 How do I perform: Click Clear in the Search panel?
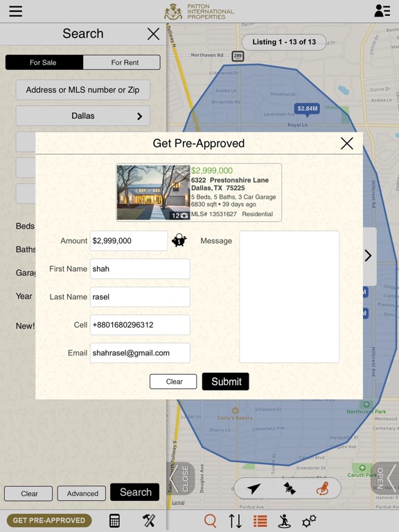pos(28,494)
